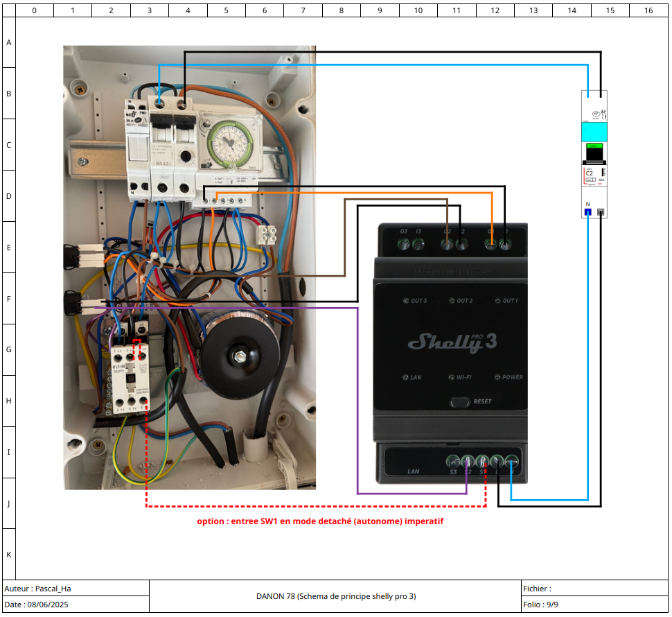This screenshot has width=672, height=617.
Task: Select the I1 screw terminal on the Shelly
Action: pos(505,245)
